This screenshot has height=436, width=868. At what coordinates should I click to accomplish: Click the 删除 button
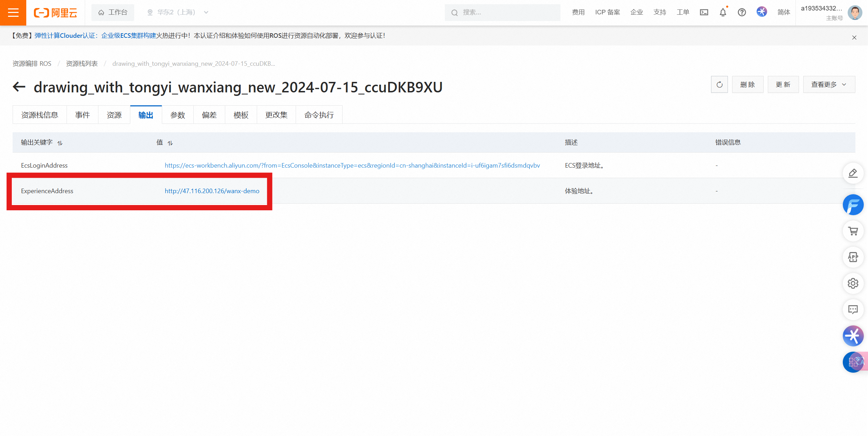pos(748,85)
